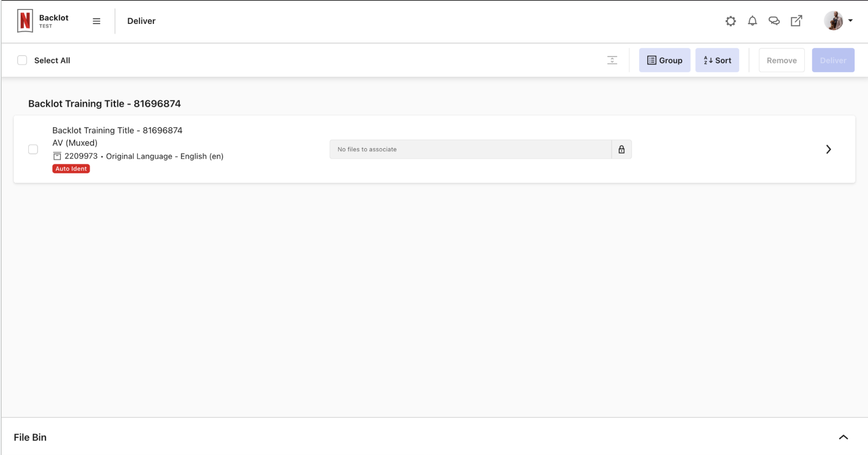Click the lock icon beside file field

621,149
